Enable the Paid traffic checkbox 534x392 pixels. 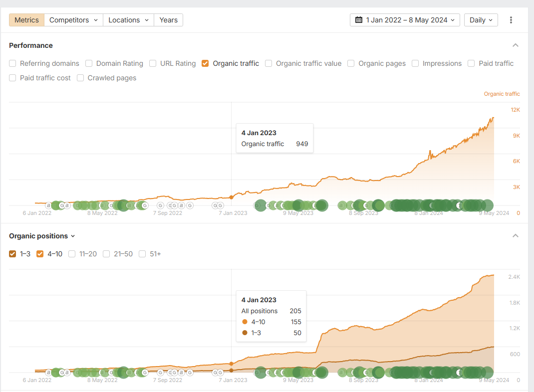(x=471, y=64)
